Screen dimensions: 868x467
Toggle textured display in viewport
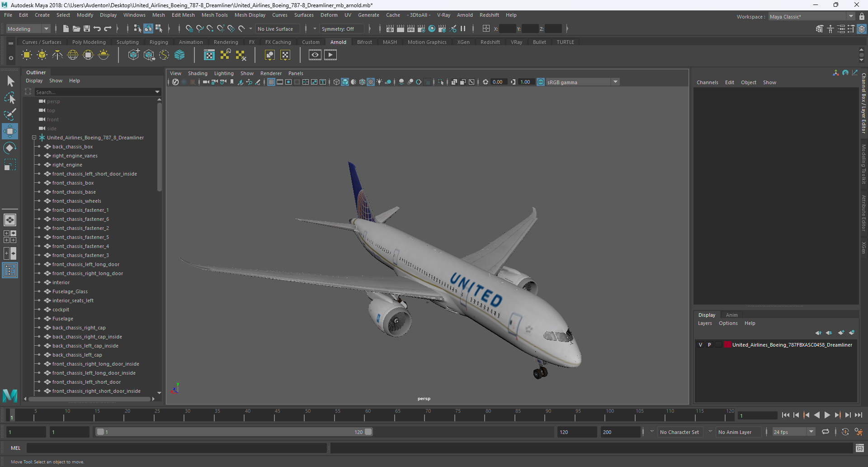(x=371, y=82)
